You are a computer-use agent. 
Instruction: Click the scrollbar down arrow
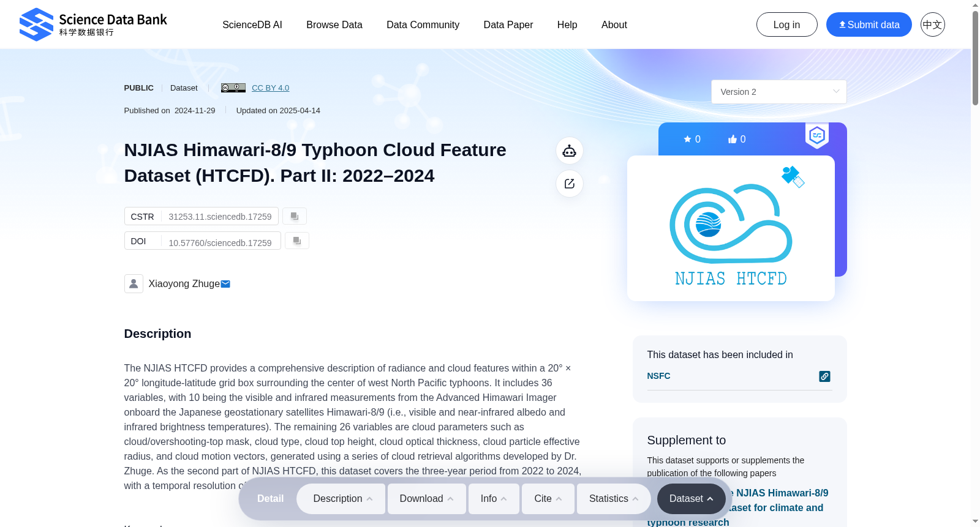coord(975,521)
